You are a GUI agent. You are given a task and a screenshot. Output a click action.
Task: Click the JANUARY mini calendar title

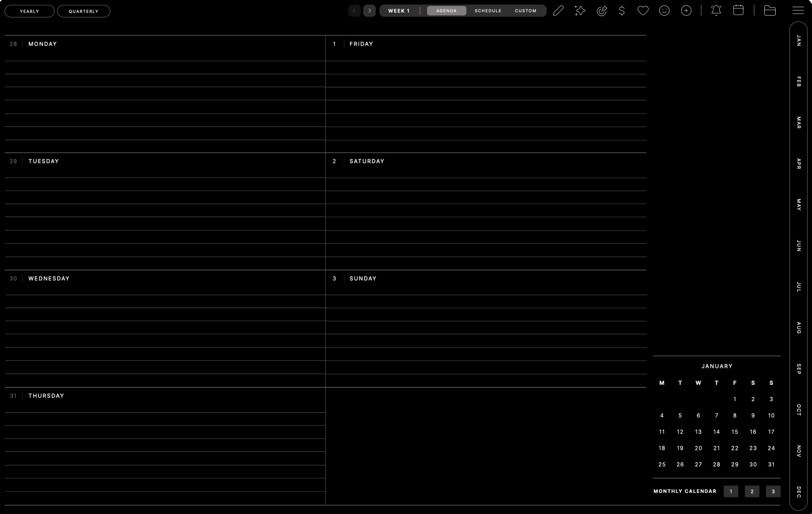(717, 366)
